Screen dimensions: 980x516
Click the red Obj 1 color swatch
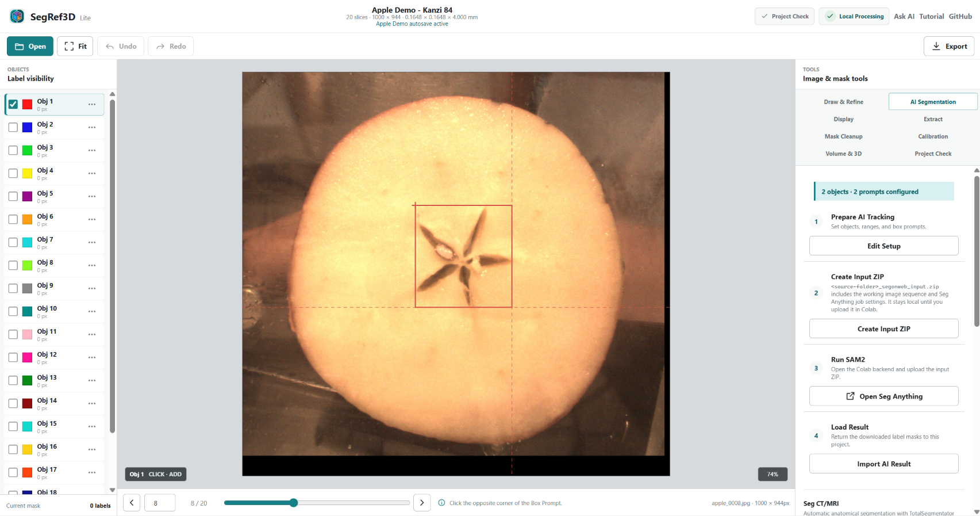point(27,104)
